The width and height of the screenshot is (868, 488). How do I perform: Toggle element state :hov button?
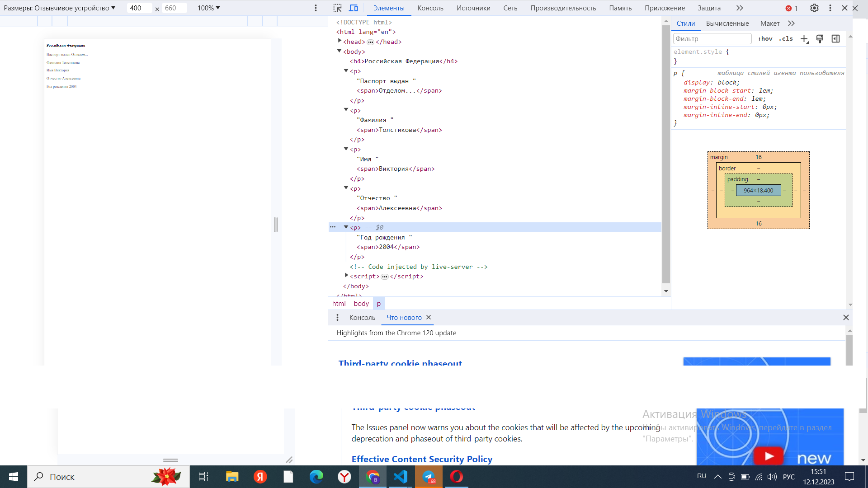click(765, 39)
